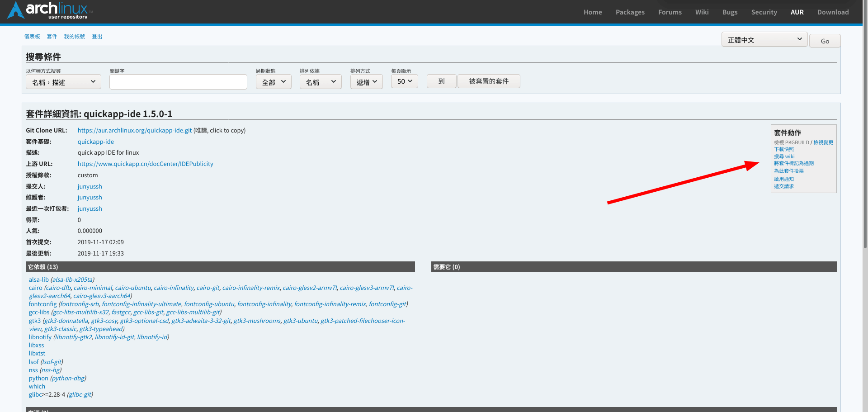The height and width of the screenshot is (412, 868).
Task: Open the gtk3-mushrooms provider link
Action: point(257,321)
